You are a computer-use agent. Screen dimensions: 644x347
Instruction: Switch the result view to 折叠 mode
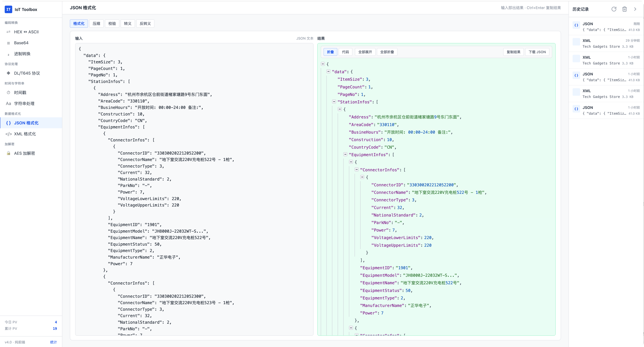pos(330,52)
